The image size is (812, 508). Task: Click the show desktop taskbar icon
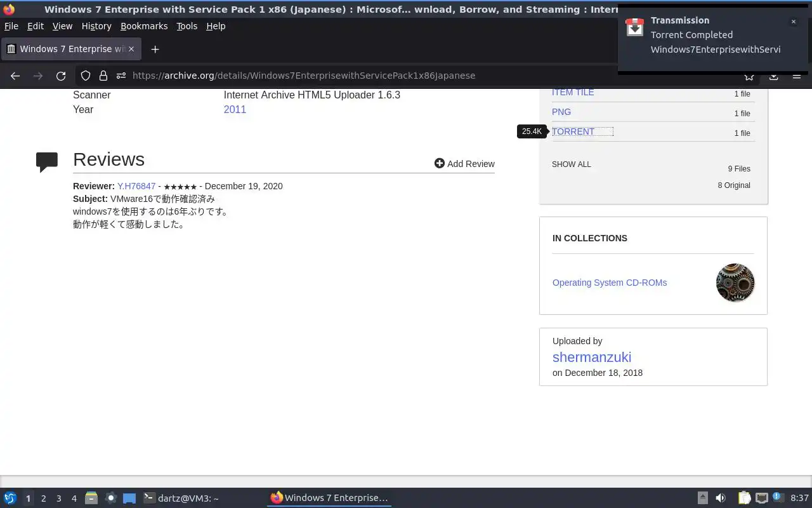[129, 498]
